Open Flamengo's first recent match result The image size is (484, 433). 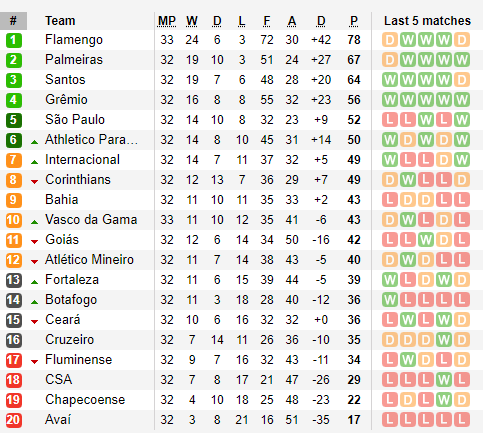point(390,40)
